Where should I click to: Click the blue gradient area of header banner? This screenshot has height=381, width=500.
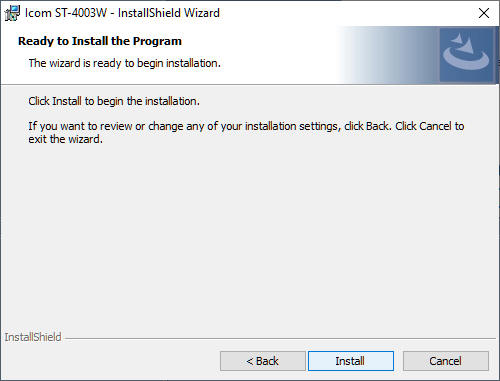(x=388, y=55)
